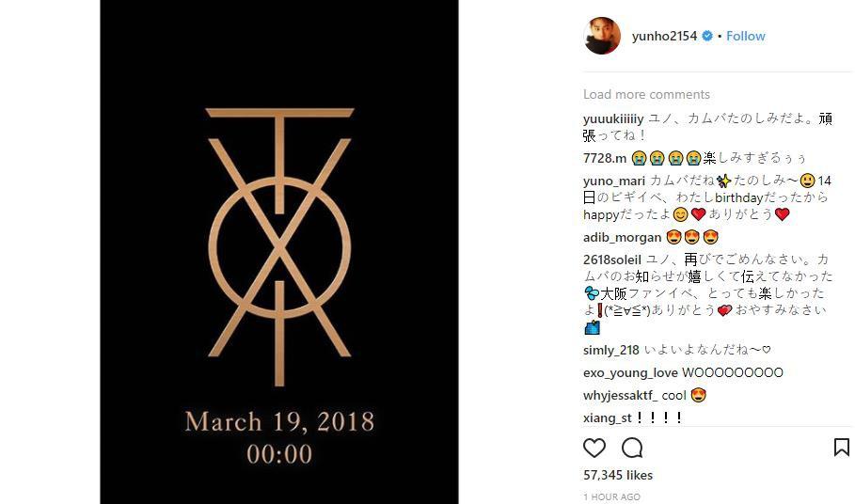
Task: Expand Load more comments
Action: (x=646, y=94)
